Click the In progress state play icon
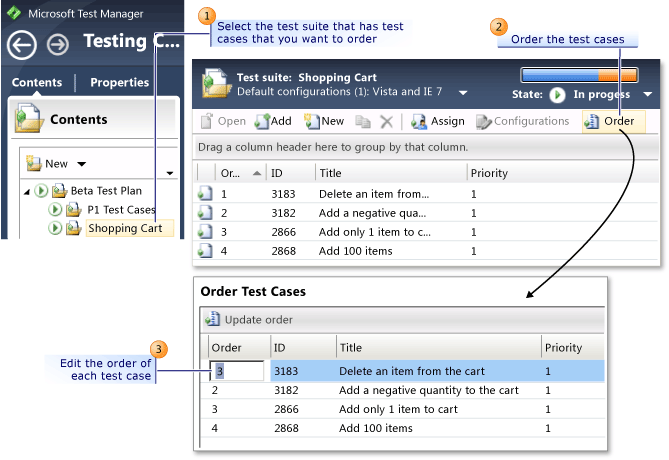The width and height of the screenshot is (669, 460). point(557,95)
